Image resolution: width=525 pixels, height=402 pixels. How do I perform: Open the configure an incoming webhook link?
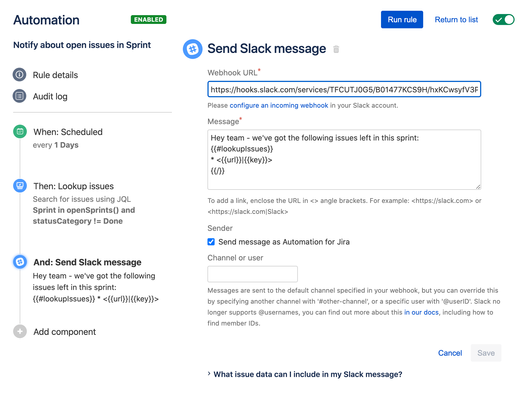279,105
